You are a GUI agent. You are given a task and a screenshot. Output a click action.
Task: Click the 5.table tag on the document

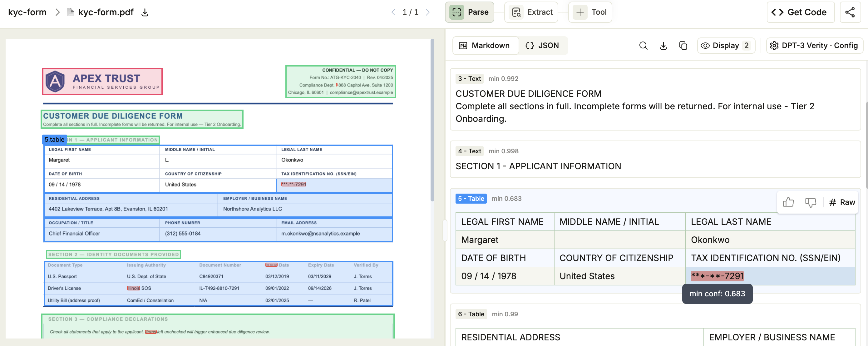55,140
